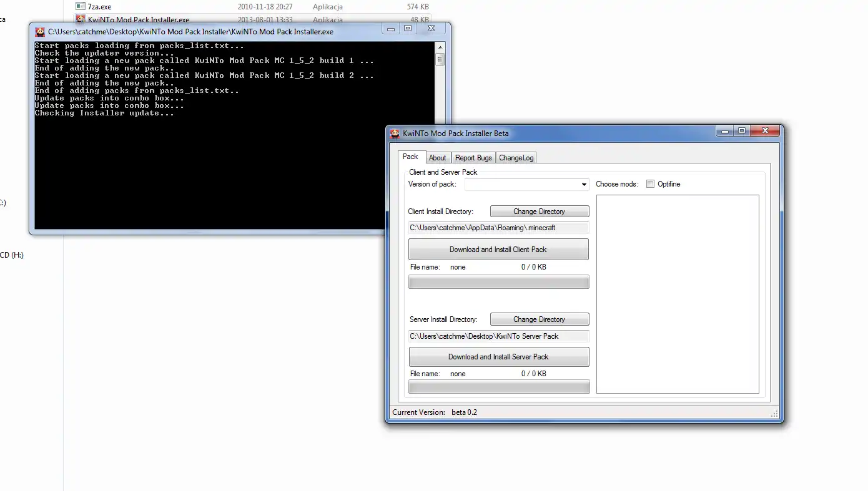Start Download and Install Client Pack

click(x=498, y=250)
